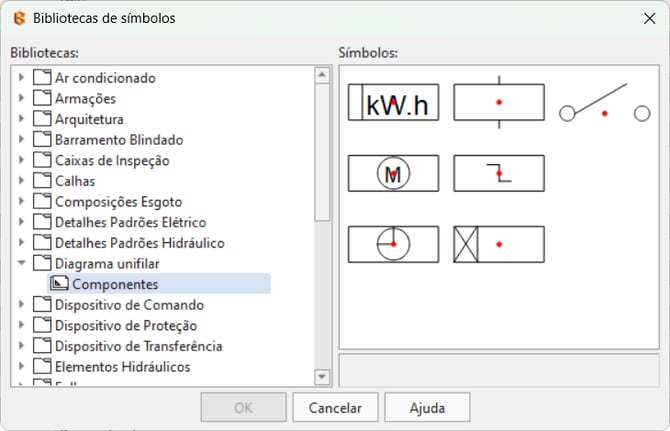Viewport: 670px width, 431px height.
Task: Click the Ajuda button
Action: pyautogui.click(x=427, y=407)
